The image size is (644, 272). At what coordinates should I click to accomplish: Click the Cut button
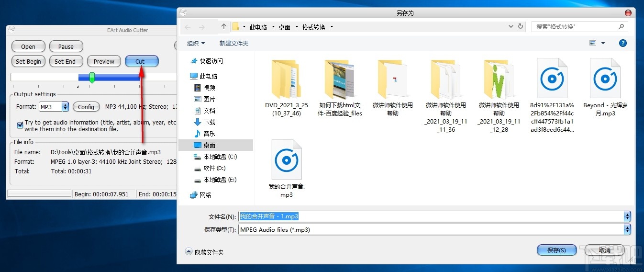142,61
